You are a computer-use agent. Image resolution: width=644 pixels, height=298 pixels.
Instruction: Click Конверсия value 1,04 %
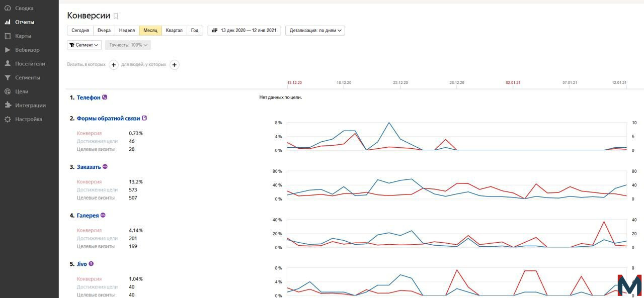pyautogui.click(x=136, y=279)
